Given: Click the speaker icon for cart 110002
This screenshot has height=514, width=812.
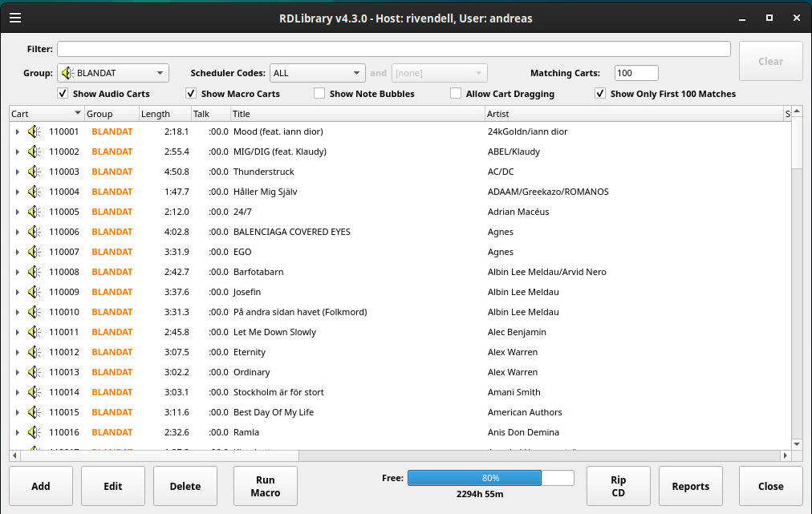Looking at the screenshot, I should coord(35,152).
